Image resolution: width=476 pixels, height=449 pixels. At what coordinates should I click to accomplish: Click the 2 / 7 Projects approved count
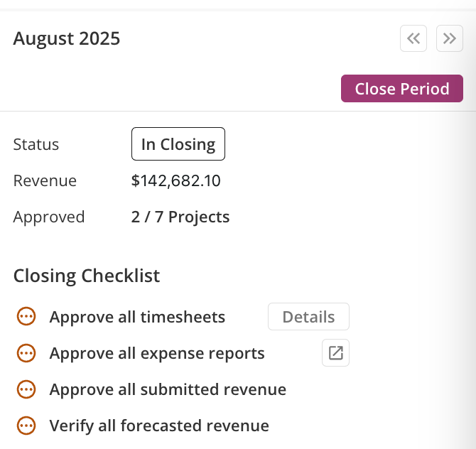[x=180, y=217]
